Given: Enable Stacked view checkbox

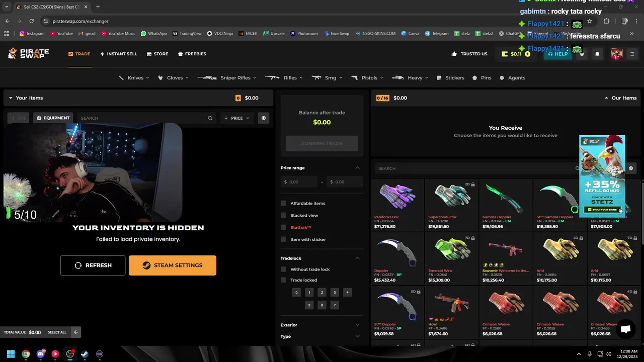Looking at the screenshot, I should click(283, 215).
